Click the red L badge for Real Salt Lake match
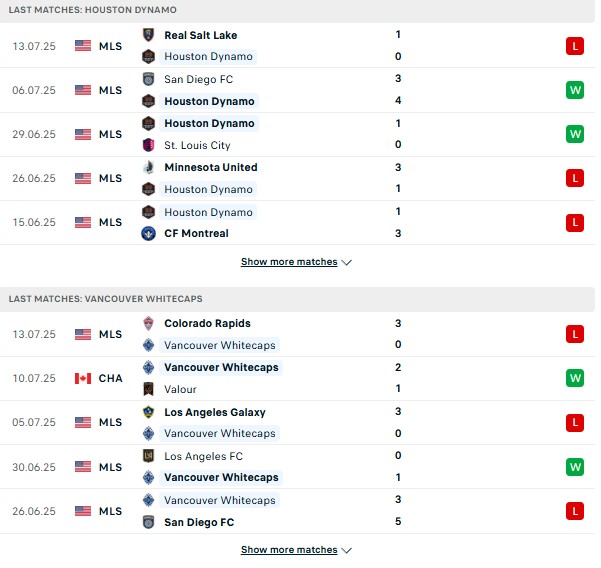This screenshot has height=568, width=601. pos(575,46)
